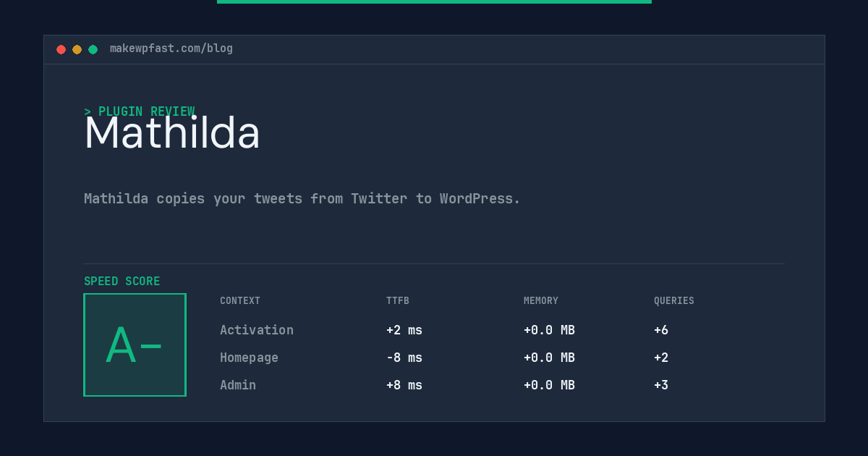Click the Activation TTFB value +2 ms

point(404,330)
